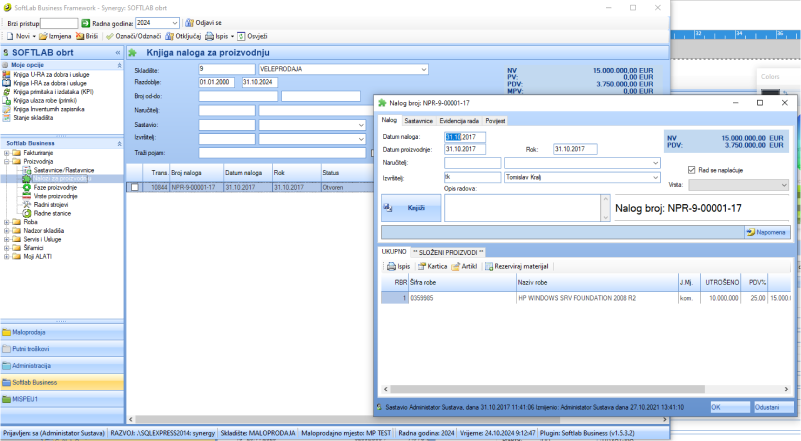Click the Knjiži button
801x441 pixels.
point(411,207)
